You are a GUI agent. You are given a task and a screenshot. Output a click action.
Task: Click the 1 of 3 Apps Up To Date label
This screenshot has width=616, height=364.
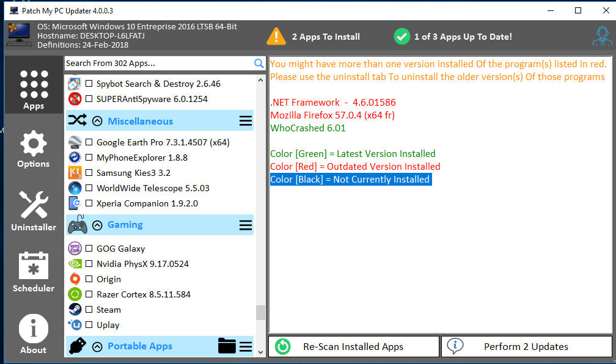pyautogui.click(x=463, y=37)
